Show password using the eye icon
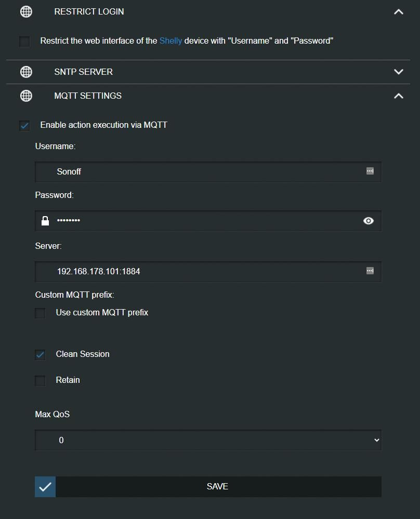This screenshot has height=519, width=420. click(369, 221)
